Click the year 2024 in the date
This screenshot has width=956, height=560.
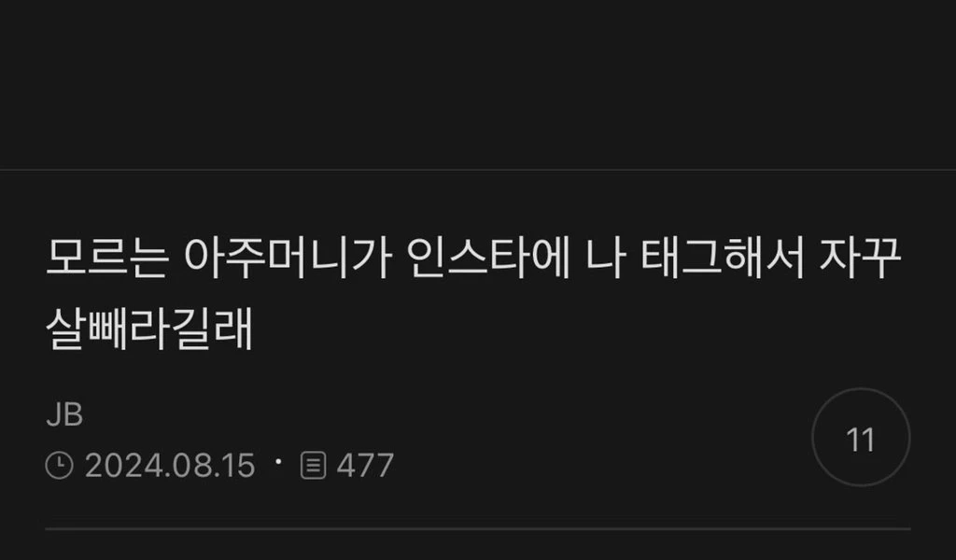click(124, 466)
